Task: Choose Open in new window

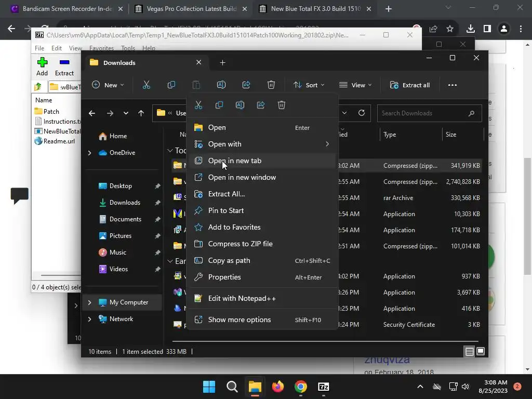Action: click(x=262, y=178)
